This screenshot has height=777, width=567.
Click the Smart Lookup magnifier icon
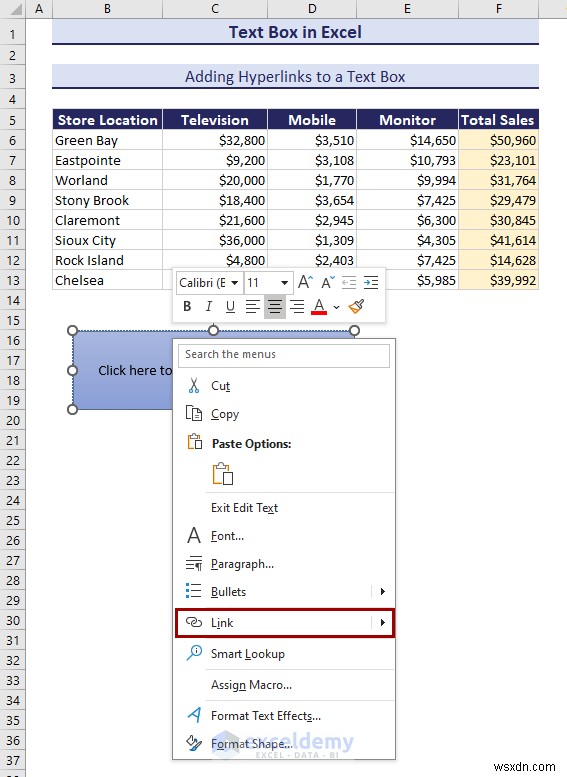(x=194, y=653)
